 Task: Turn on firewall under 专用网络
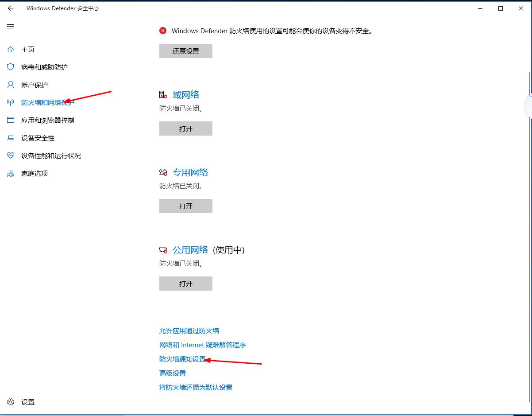(186, 206)
